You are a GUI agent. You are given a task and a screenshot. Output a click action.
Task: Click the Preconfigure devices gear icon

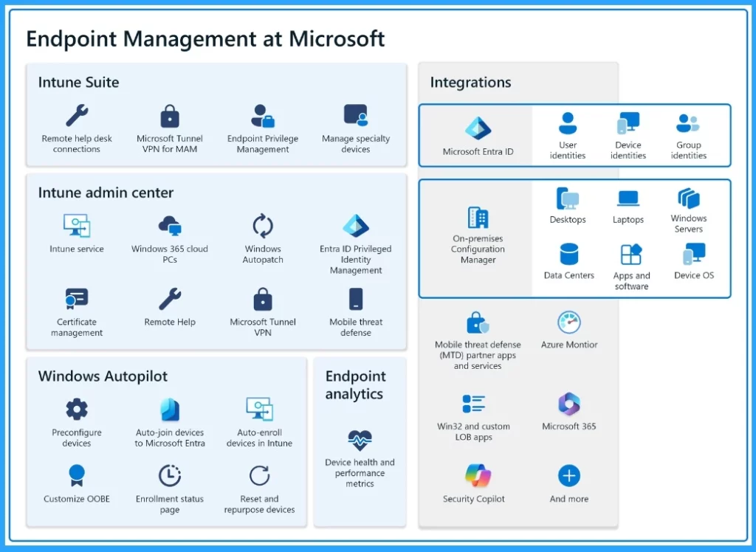[x=77, y=410]
